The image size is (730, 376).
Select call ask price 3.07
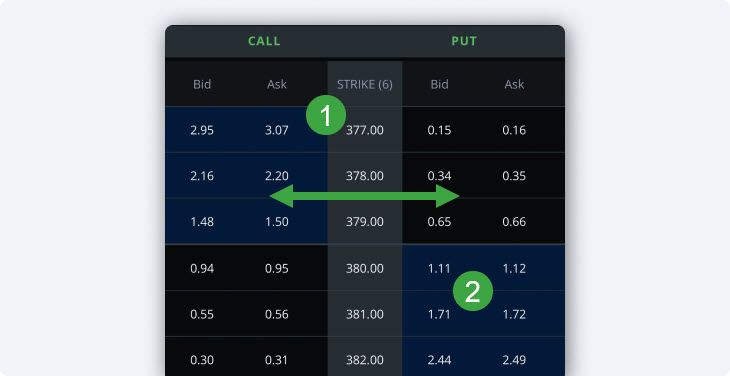277,130
